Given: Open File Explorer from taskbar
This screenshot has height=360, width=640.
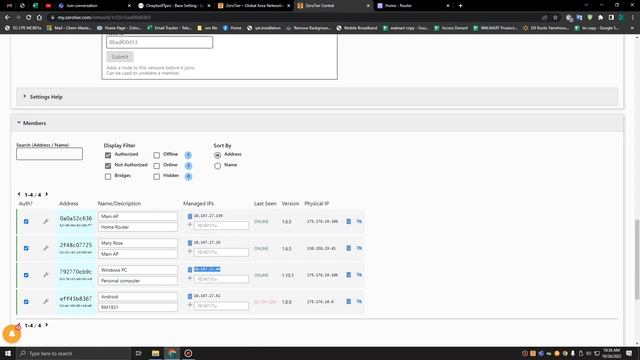Looking at the screenshot, I should coord(156,353).
